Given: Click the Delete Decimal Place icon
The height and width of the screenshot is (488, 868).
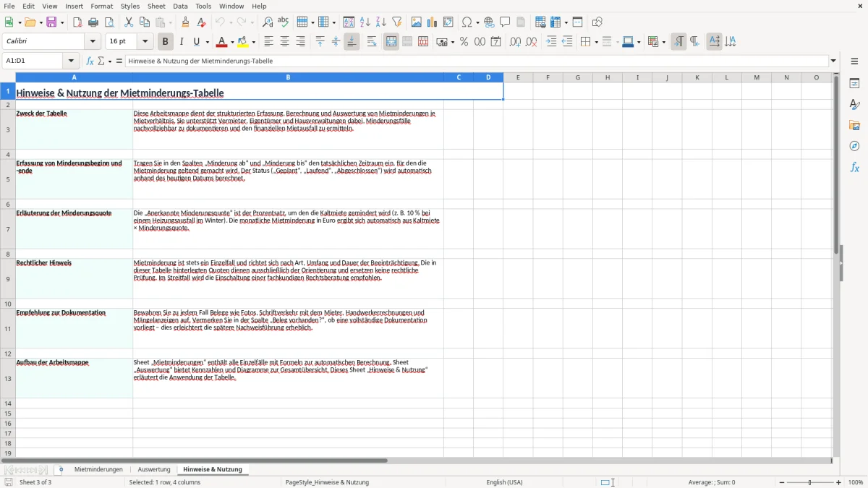Looking at the screenshot, I should 531,42.
